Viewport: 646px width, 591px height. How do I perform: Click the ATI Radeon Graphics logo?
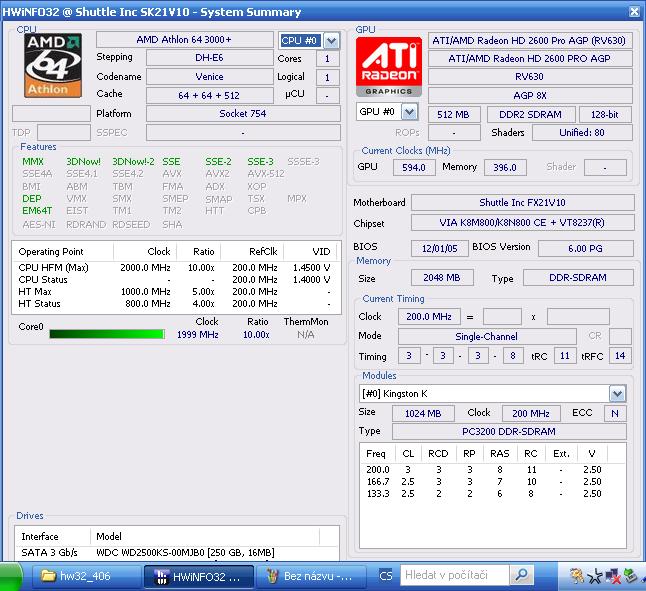(x=389, y=67)
